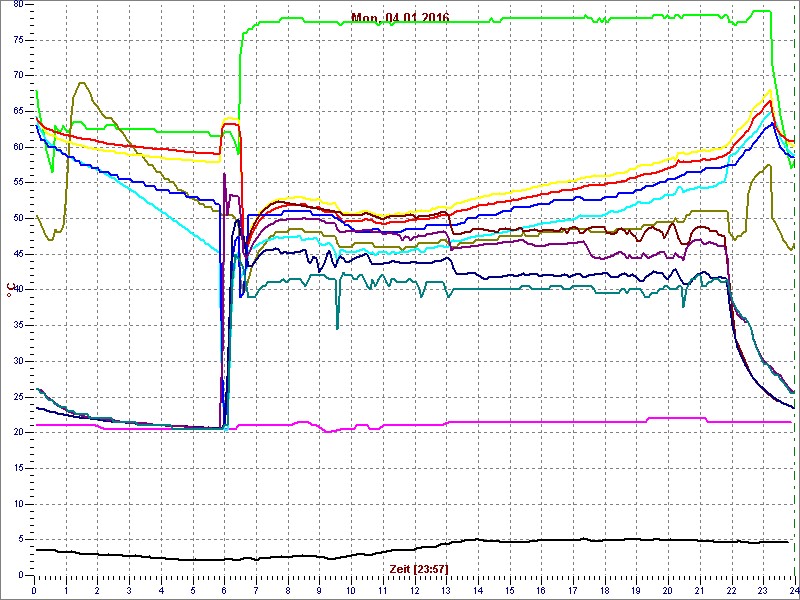This screenshot has height=600, width=800.
Task: Click the flat magenta line at hour 3
Action: coord(130,427)
